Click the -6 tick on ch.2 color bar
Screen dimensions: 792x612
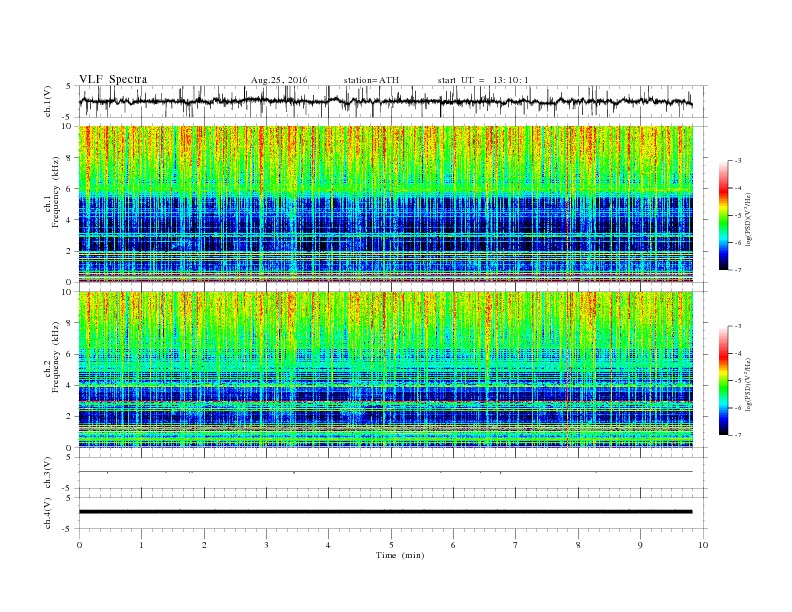click(737, 408)
